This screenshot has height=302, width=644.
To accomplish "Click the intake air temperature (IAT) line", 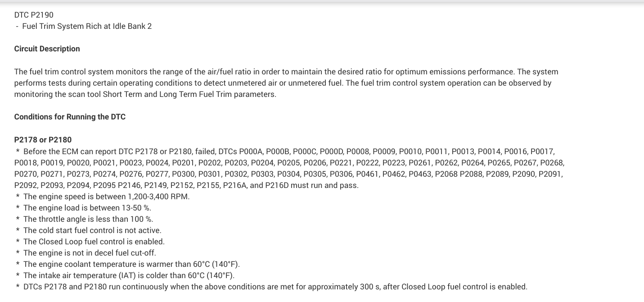I will (x=129, y=275).
